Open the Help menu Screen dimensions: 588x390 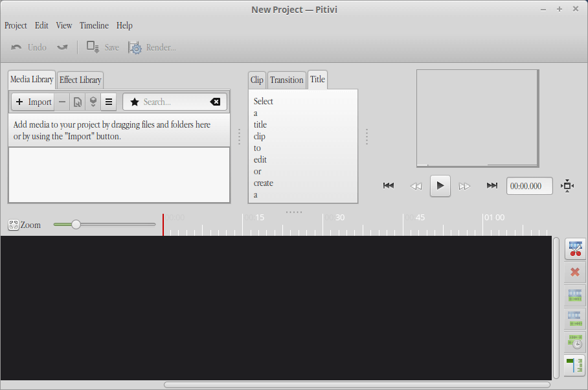(124, 25)
